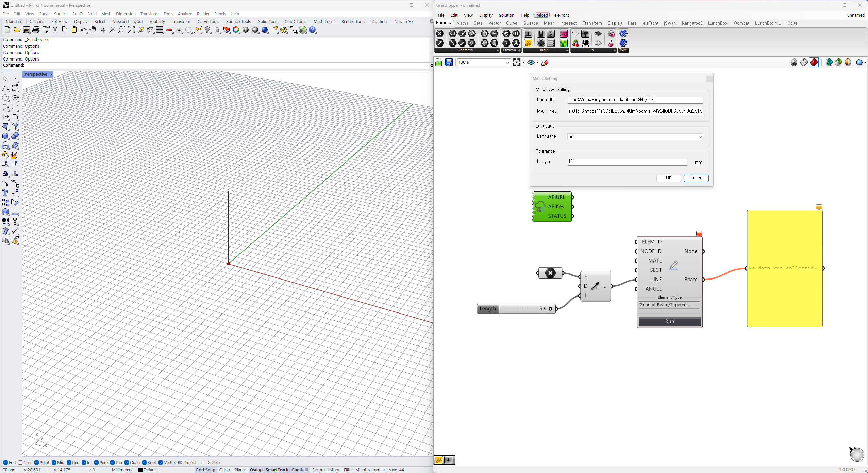Click the Print icon in Rhino toolbar
Viewport: 868px width, 473px height.
point(36,30)
